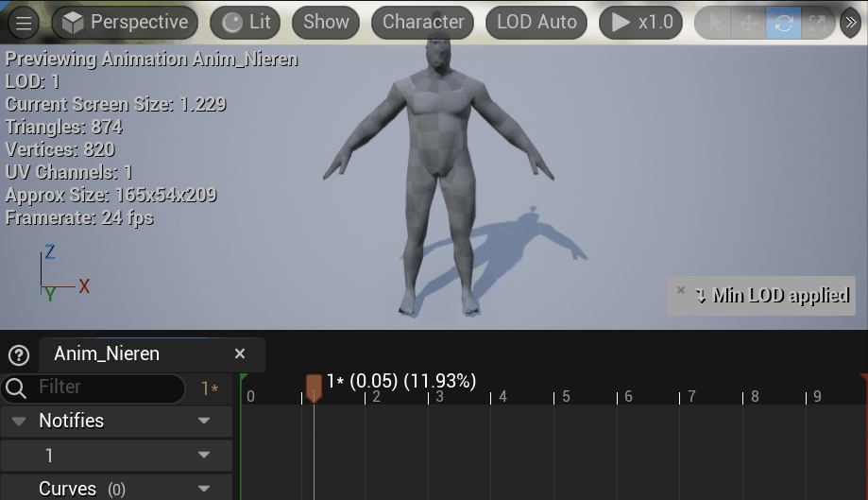868x500 pixels.
Task: Collapse the Notifies track triangle
Action: click(19, 422)
